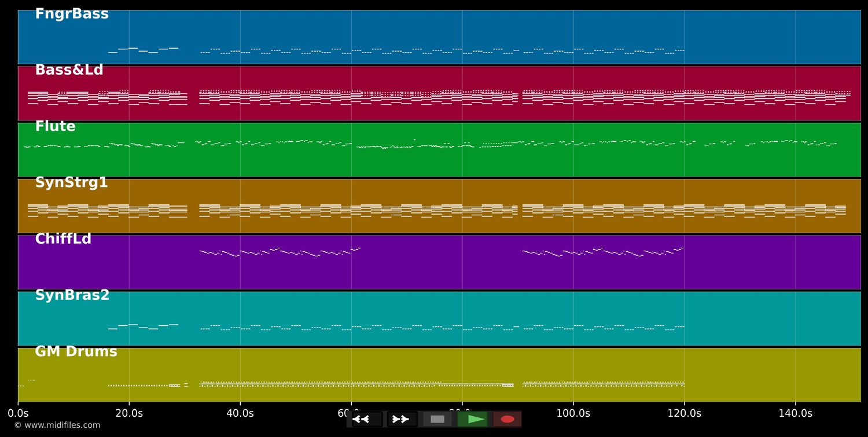Start playback with the green play button
The image size is (868, 437).
point(472,419)
